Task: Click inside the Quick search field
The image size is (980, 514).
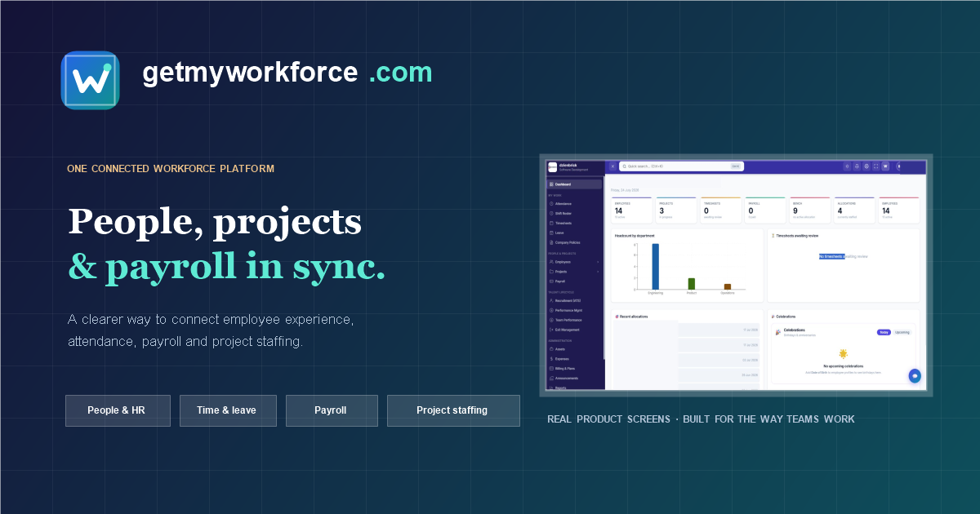Action: 681,166
